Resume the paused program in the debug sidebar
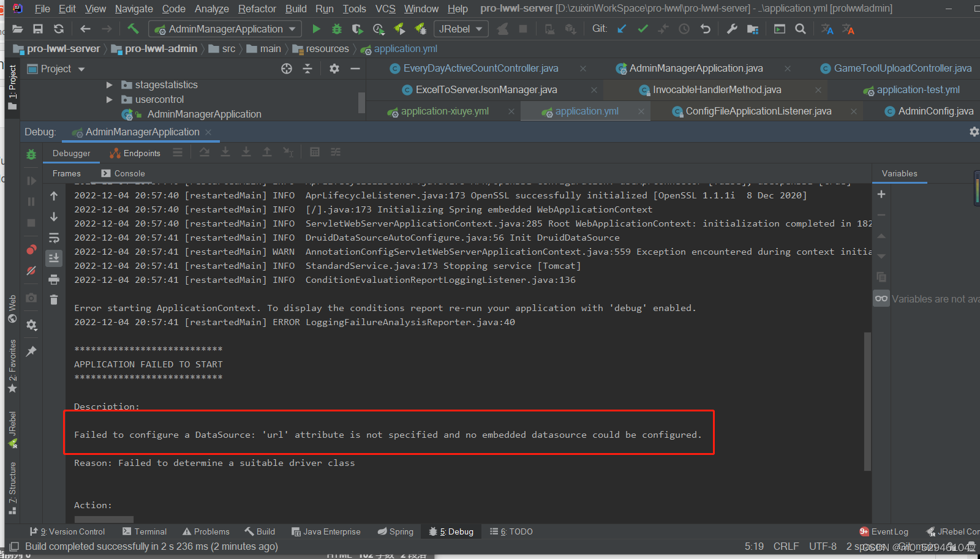This screenshot has height=559, width=980. click(31, 180)
